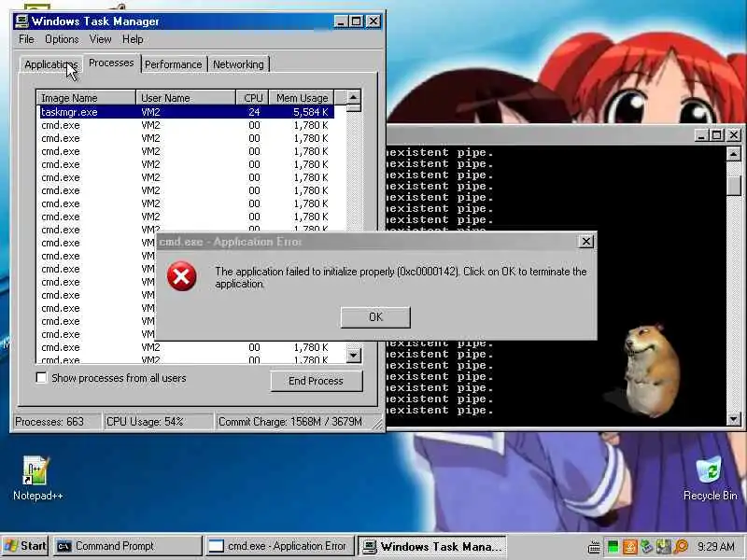Switch to the Performance tab

(174, 64)
